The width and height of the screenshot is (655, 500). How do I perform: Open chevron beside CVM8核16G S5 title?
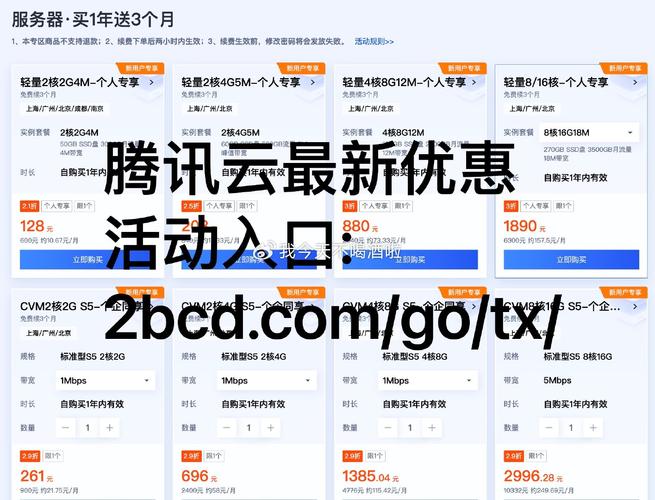pyautogui.click(x=635, y=306)
